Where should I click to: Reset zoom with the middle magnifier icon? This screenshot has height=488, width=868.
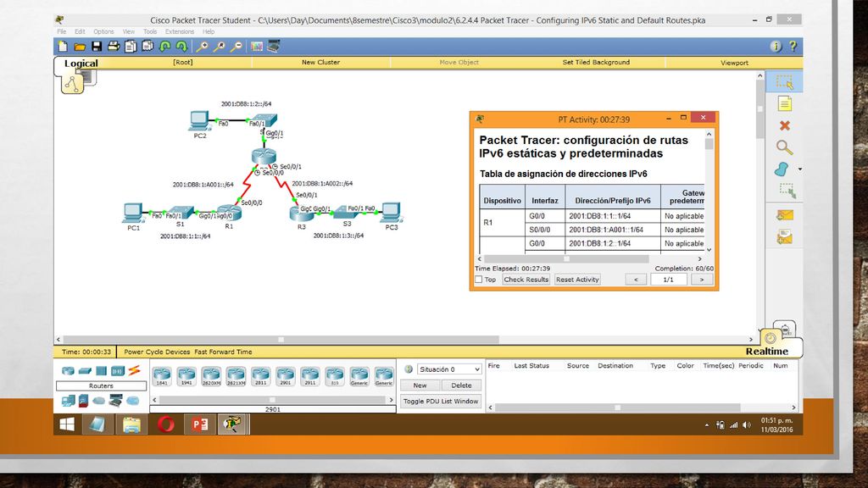[x=220, y=47]
